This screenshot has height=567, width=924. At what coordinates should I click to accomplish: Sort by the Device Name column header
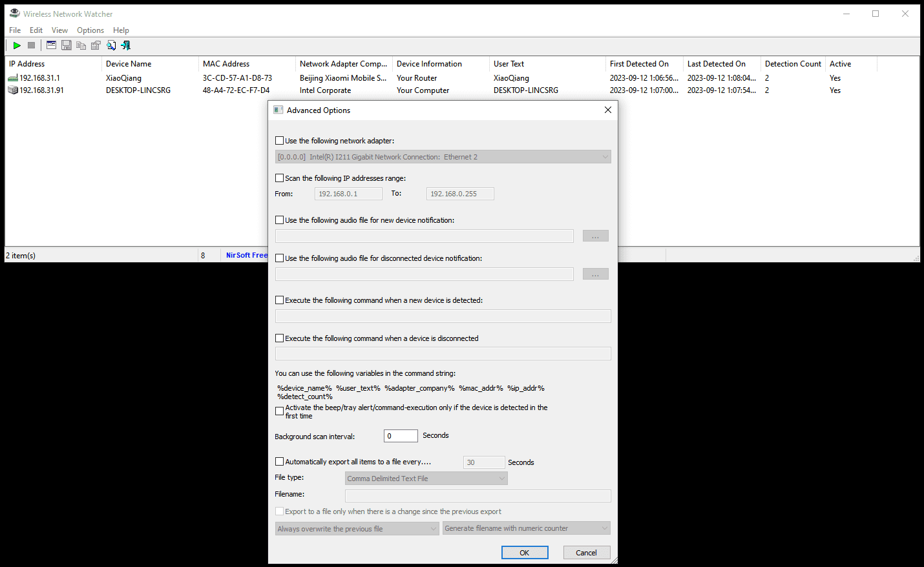click(x=150, y=64)
